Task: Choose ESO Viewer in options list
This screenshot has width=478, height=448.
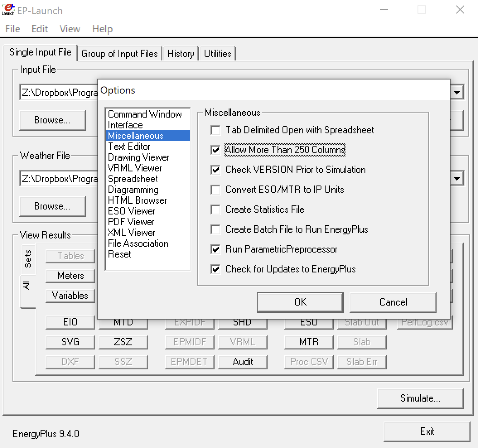Action: coord(148,211)
